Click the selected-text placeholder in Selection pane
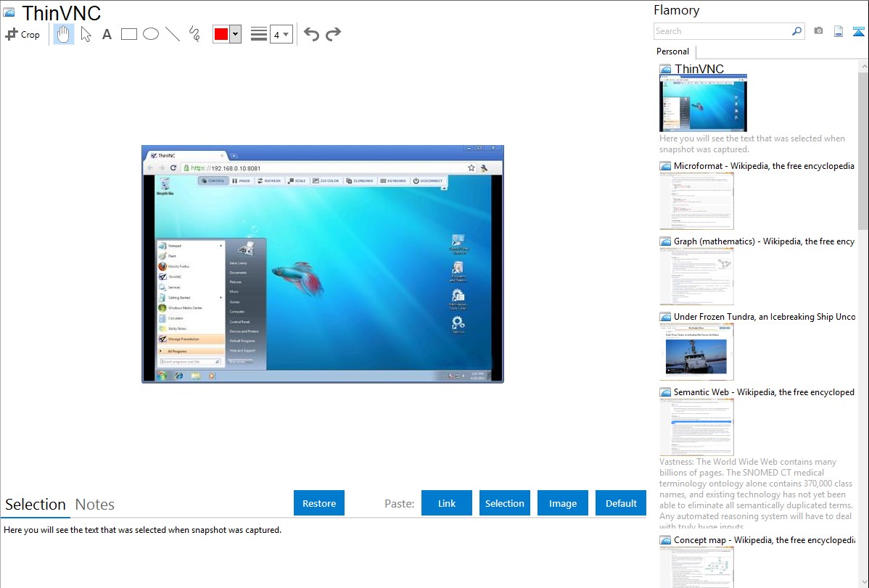869x588 pixels. (142, 530)
